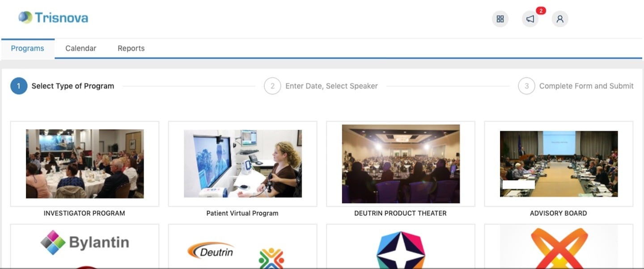This screenshot has width=644, height=269.
Task: Select the orange X logo card
Action: click(x=559, y=246)
